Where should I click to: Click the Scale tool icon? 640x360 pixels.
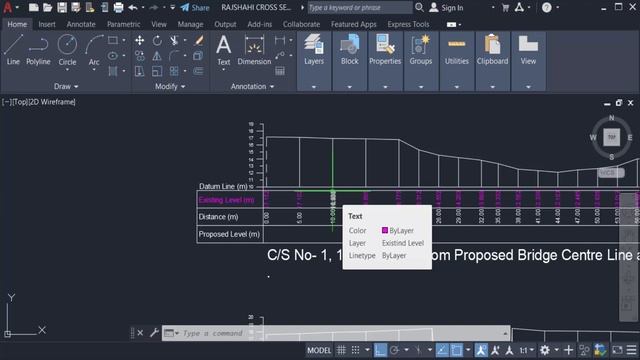coord(157,71)
